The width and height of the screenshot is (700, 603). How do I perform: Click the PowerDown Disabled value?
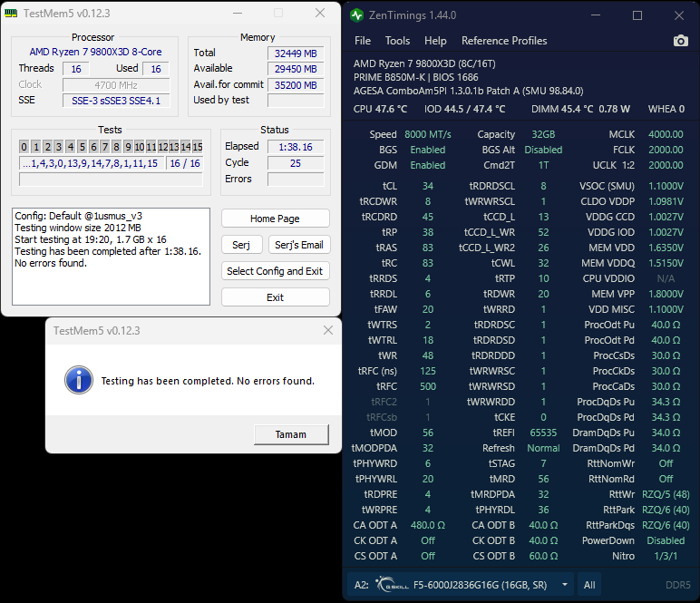[666, 540]
